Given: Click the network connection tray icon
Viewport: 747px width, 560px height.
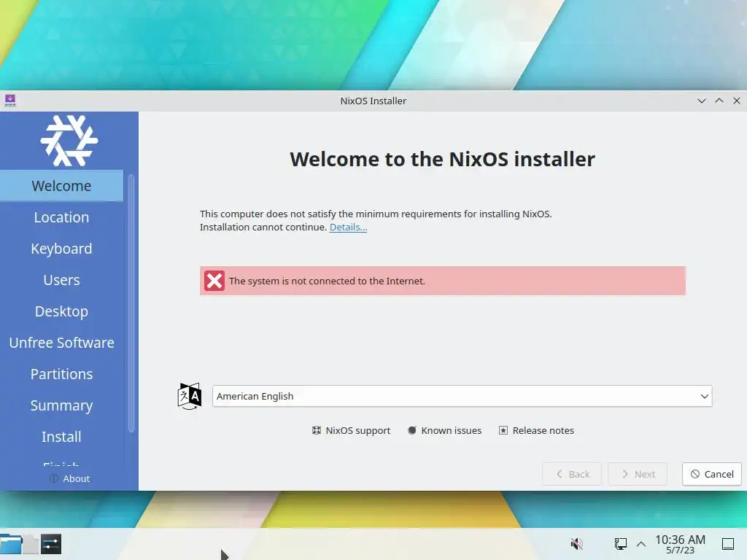Looking at the screenshot, I should click(x=620, y=543).
